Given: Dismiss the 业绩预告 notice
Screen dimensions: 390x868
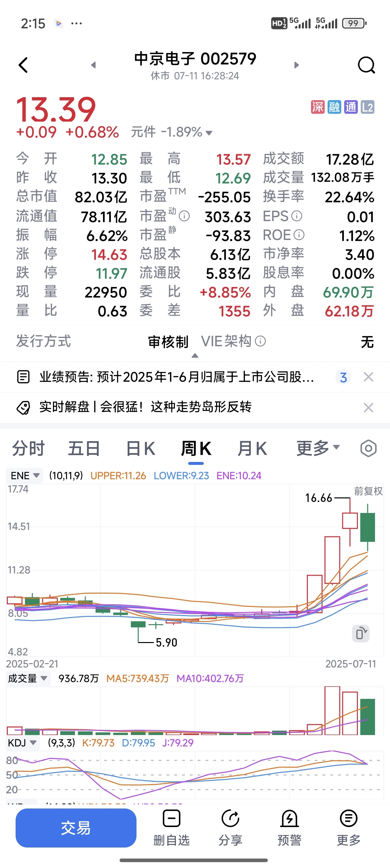Looking at the screenshot, I should (369, 377).
